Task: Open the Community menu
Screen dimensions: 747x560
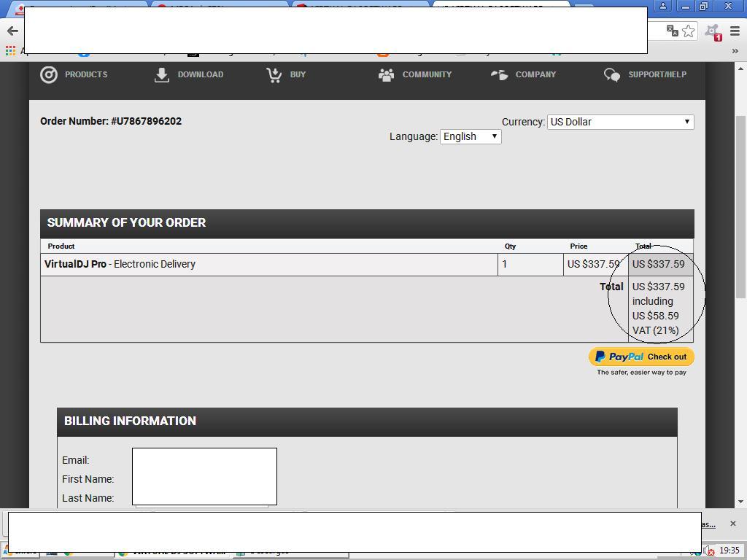Action: 427,75
